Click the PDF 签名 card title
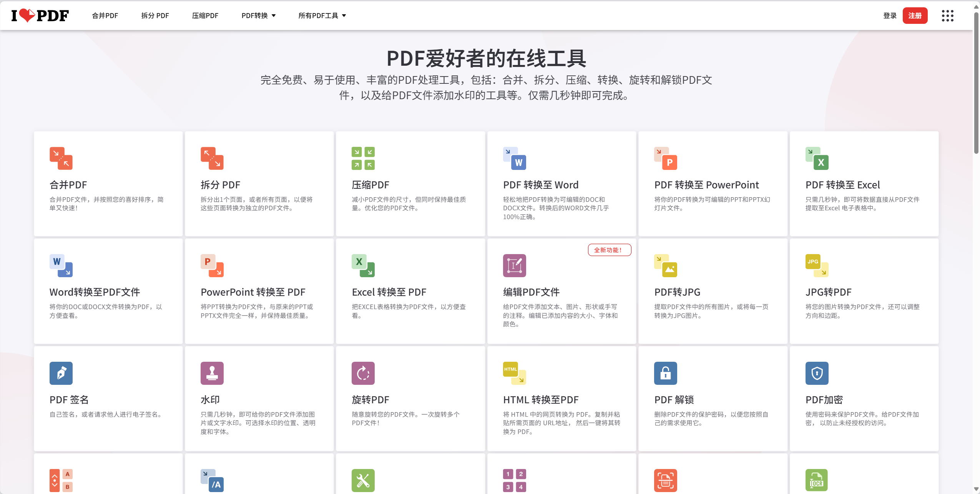980x494 pixels. 69,400
